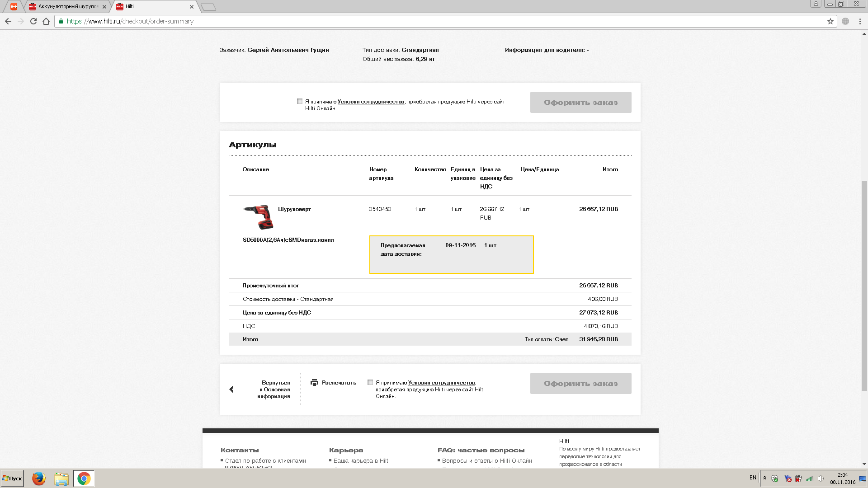Click the Шуруповерт product name
Image resolution: width=868 pixels, height=488 pixels.
(294, 209)
